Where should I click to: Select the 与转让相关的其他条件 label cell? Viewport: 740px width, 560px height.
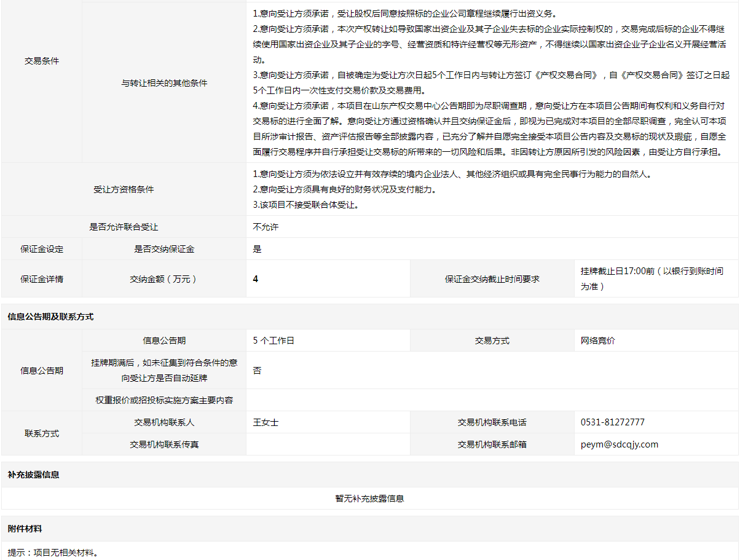(164, 83)
